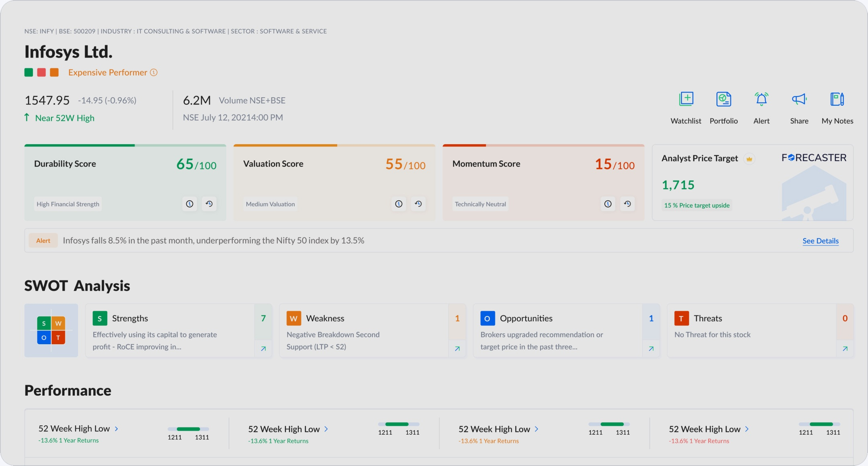Open Strengths card arrow link

click(x=263, y=349)
